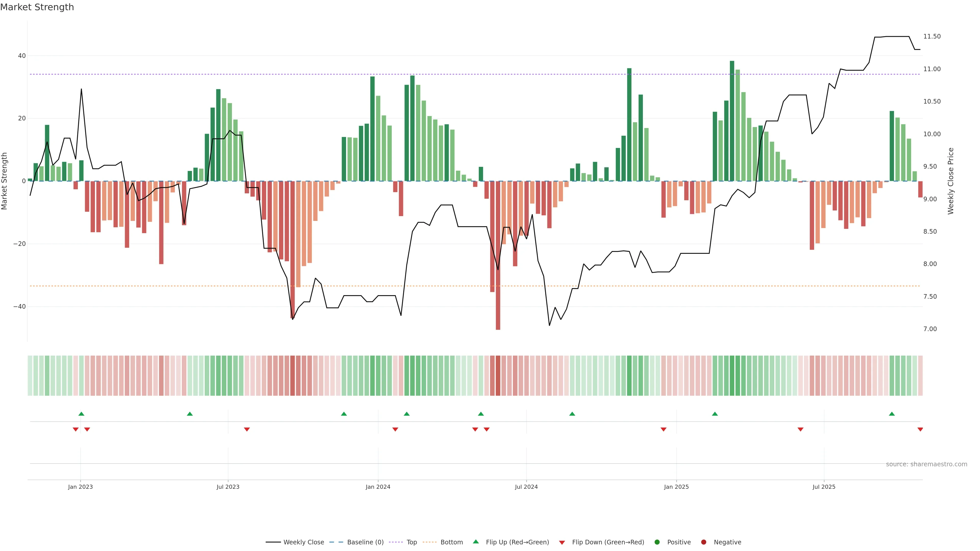Click the final red flip-down triangle at far right
Image resolution: width=980 pixels, height=551 pixels.
click(x=920, y=429)
